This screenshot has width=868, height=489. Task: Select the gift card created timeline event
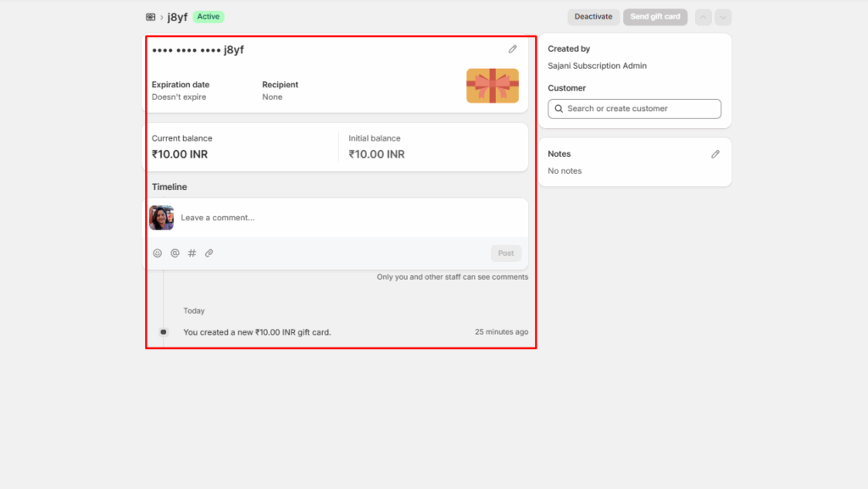(x=257, y=332)
